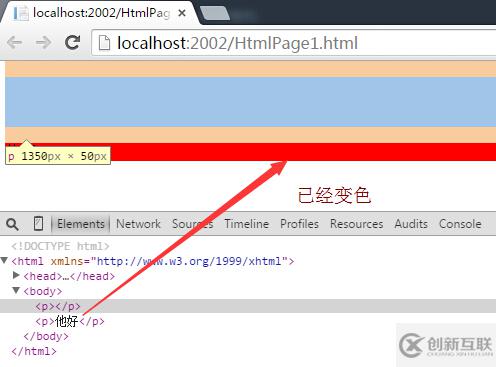
Task: Select the html xmlns opening tag
Action: (x=153, y=261)
